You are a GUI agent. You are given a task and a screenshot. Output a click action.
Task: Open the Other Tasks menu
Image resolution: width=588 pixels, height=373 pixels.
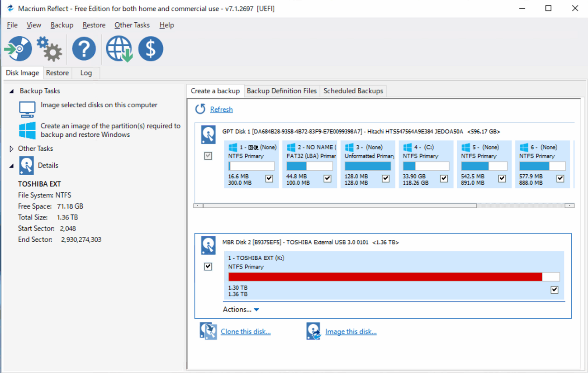point(132,25)
